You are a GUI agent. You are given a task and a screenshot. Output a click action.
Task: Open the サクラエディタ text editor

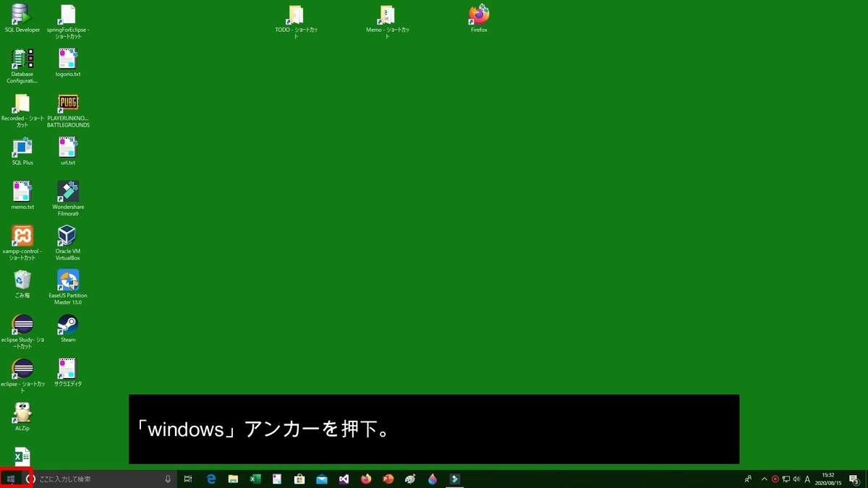click(67, 369)
